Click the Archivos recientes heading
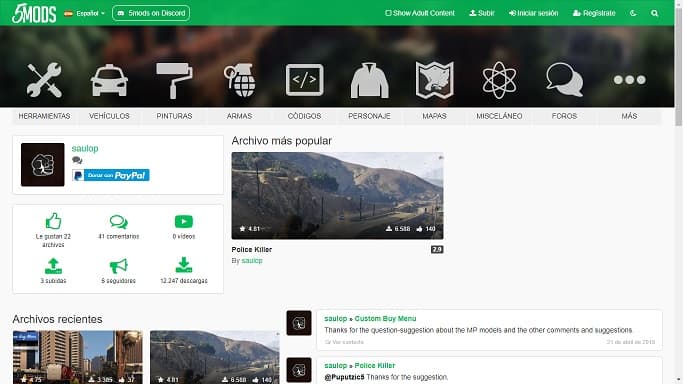 (x=57, y=319)
